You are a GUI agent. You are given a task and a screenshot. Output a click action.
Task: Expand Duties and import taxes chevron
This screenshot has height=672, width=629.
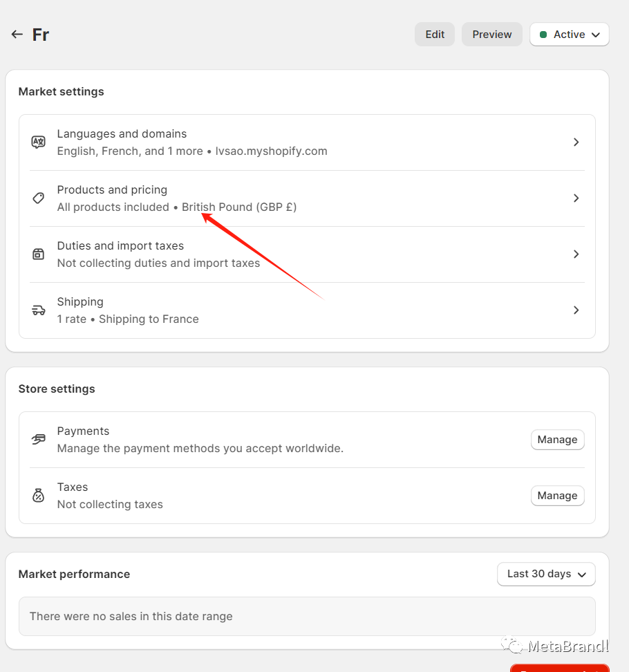click(576, 254)
